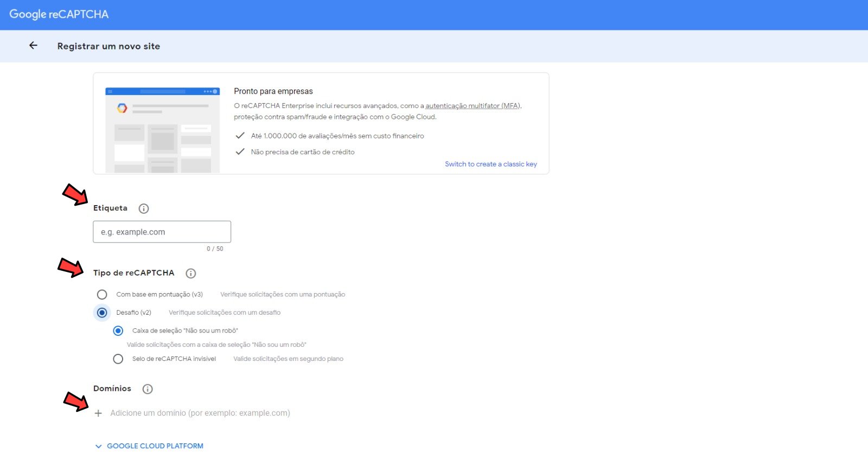
Task: Focus the Etiqueta label input field
Action: click(162, 232)
